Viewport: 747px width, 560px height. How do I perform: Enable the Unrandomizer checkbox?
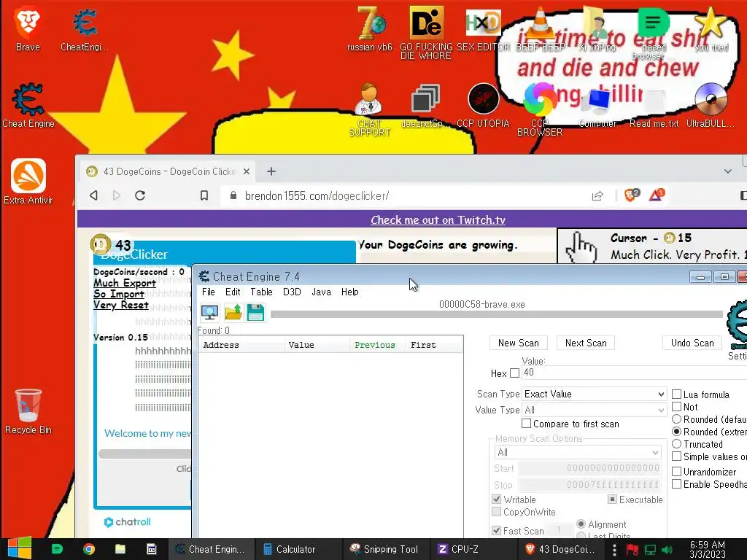(x=676, y=472)
